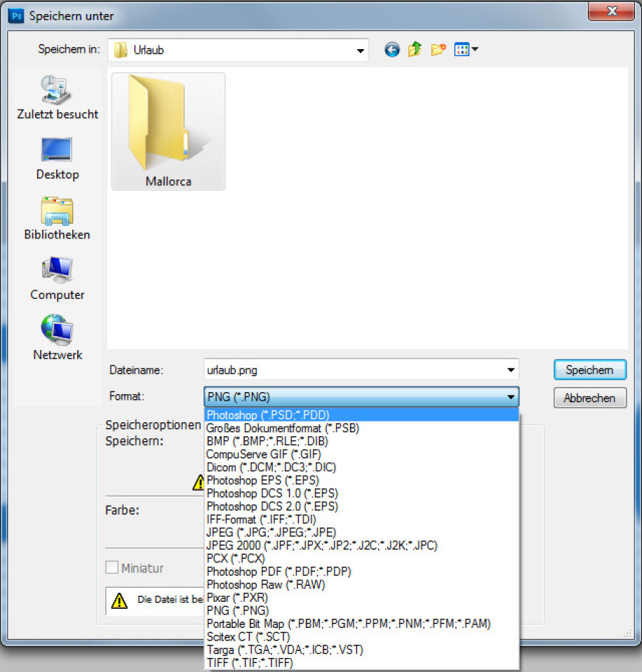Open Zuletzt besucht recent places
The width and height of the screenshot is (642, 672).
click(x=58, y=98)
